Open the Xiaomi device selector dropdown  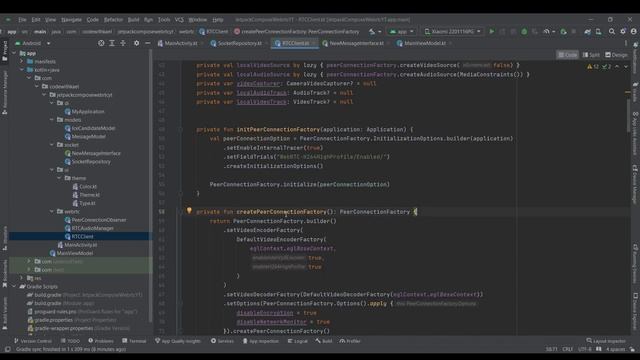tap(452, 31)
